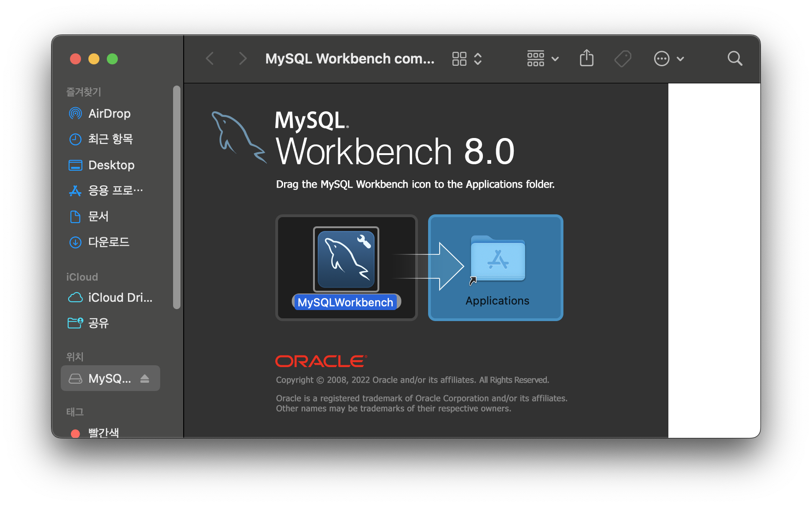Go back with the left chevron button
Image resolution: width=812 pixels, height=506 pixels.
pos(210,58)
